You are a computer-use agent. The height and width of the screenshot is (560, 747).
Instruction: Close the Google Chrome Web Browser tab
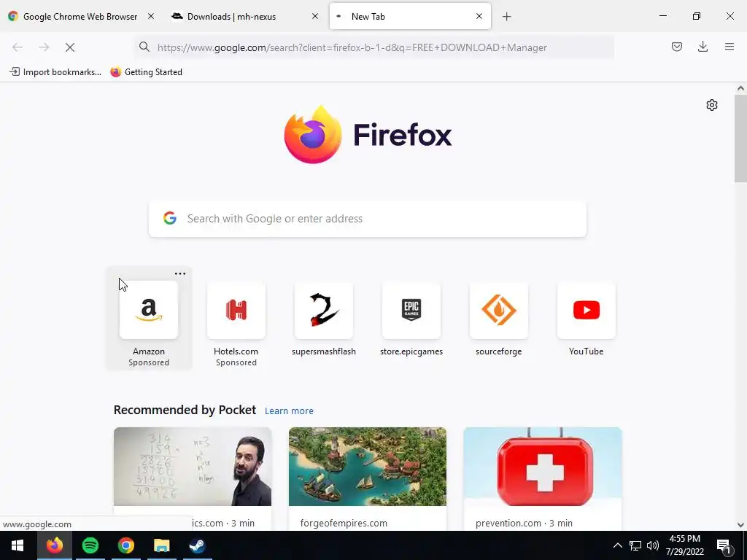[x=151, y=16]
